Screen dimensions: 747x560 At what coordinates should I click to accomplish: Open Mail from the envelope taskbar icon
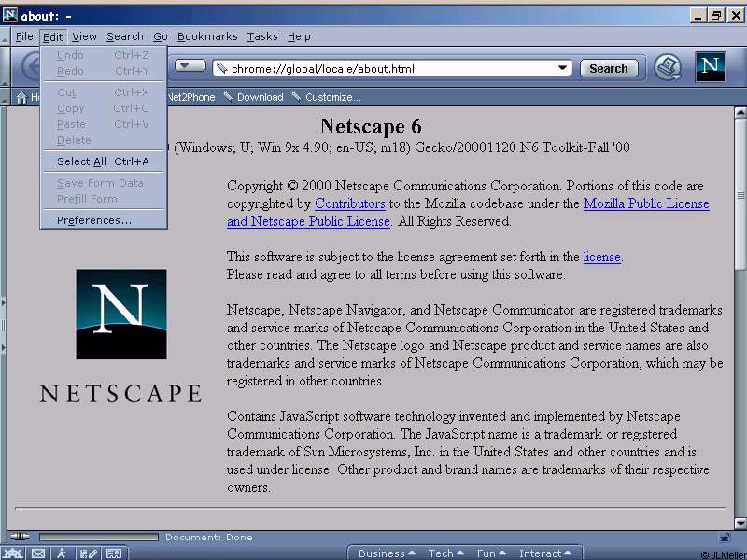click(x=38, y=553)
